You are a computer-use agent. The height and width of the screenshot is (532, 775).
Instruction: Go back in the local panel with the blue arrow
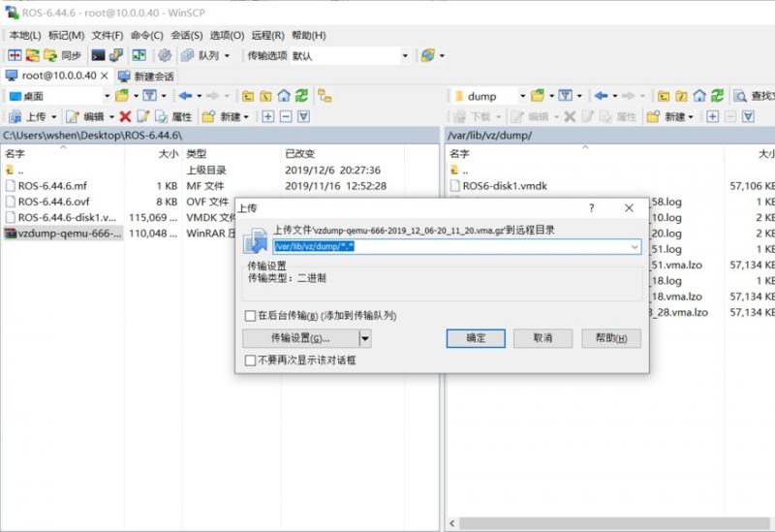pyautogui.click(x=185, y=95)
